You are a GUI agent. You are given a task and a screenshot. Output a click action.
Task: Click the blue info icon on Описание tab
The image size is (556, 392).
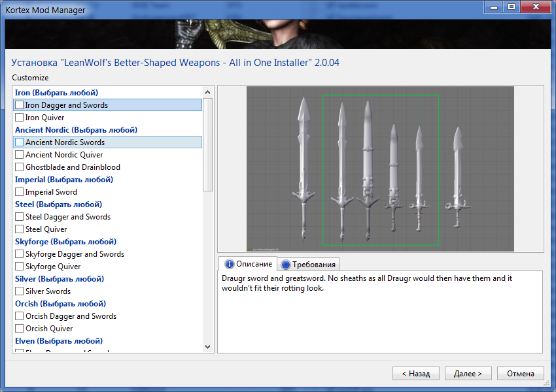pyautogui.click(x=230, y=264)
